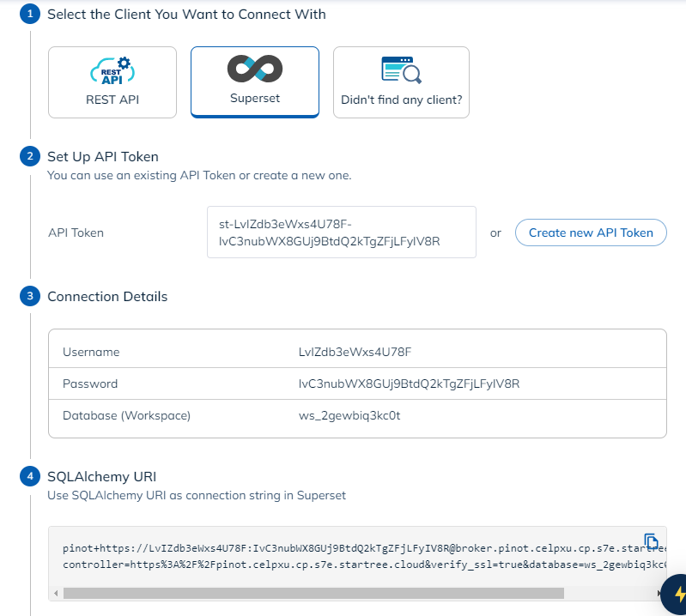
Task: Click the Database workspace value ws_2gewbiq3kc0t
Action: coord(343,415)
